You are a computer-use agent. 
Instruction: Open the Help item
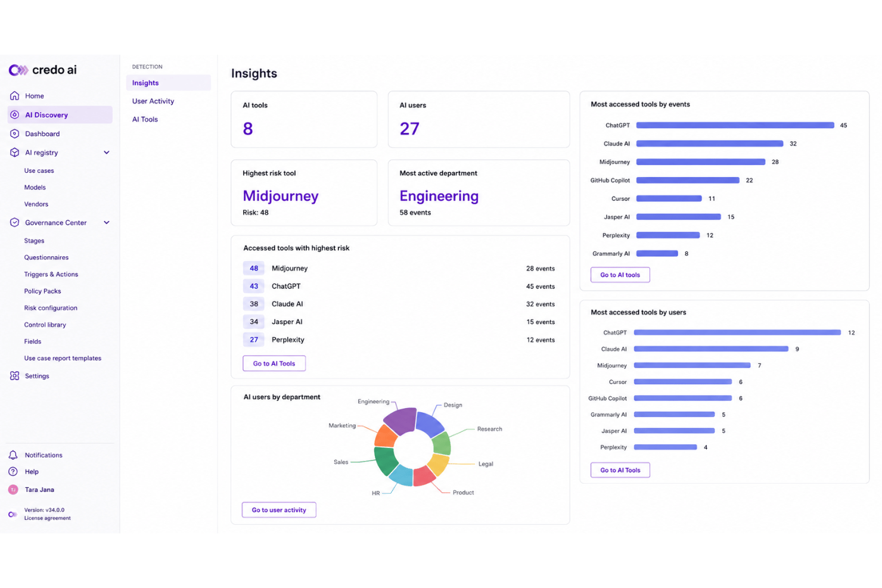point(32,472)
